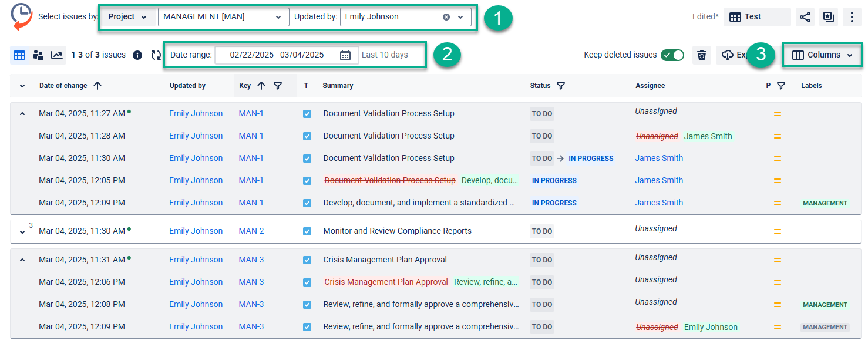Filter the Status column

coord(561,86)
